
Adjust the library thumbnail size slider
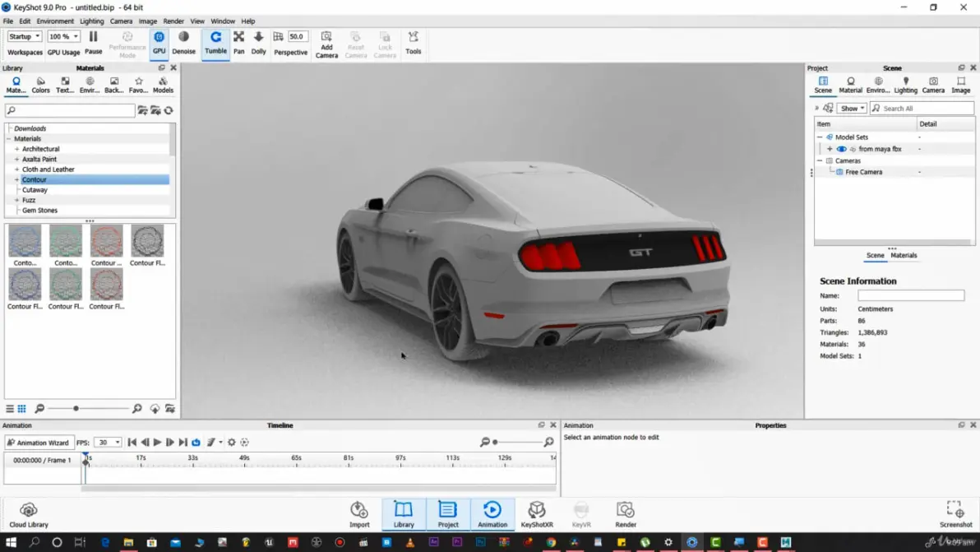click(76, 409)
